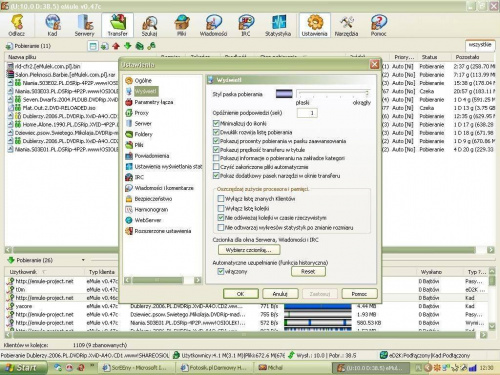Click the Pomoc button in settings dialog
The image size is (500, 375).
[x=359, y=294]
